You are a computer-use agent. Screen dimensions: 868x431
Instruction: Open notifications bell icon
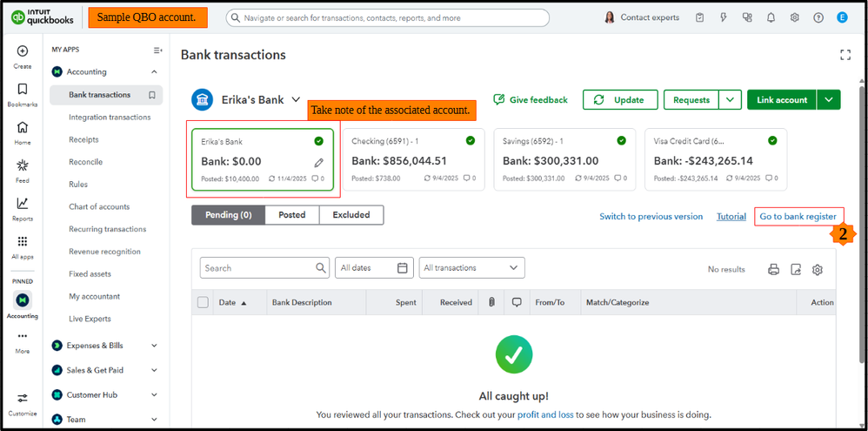[x=771, y=17]
